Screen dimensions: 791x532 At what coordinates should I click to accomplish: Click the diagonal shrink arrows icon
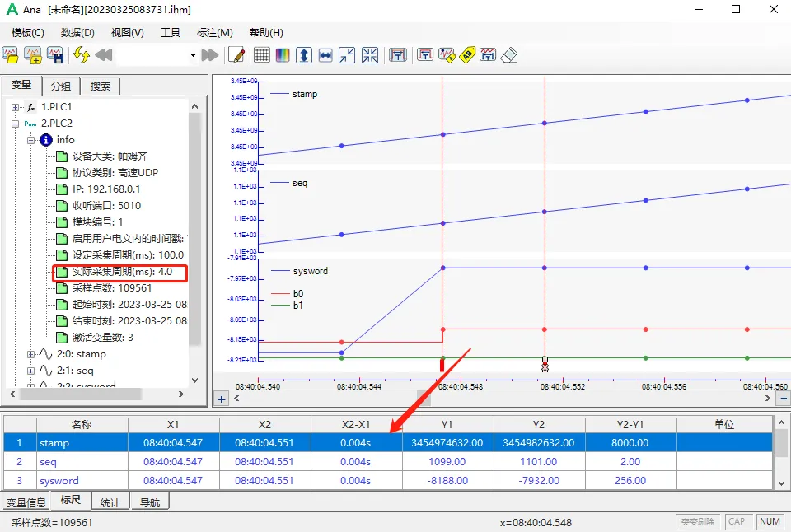click(x=347, y=55)
